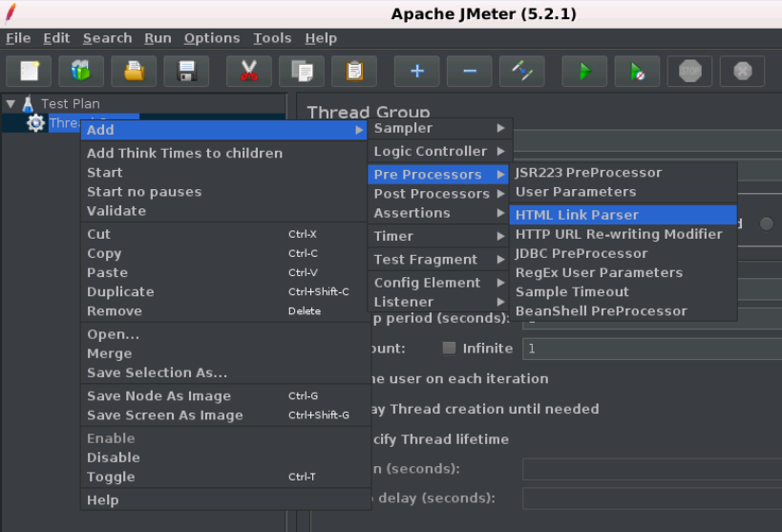Click the Collapse All minus icon
The image size is (782, 532).
click(x=470, y=72)
